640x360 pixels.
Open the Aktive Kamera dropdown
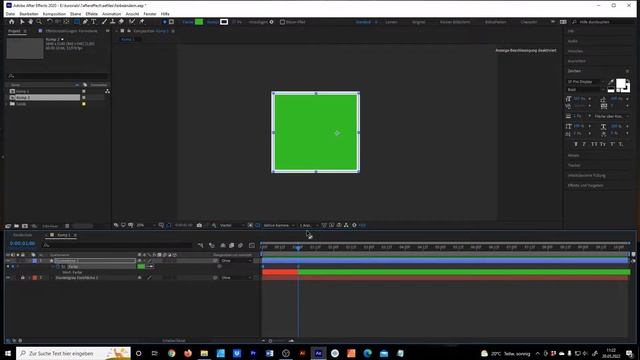tap(279, 225)
